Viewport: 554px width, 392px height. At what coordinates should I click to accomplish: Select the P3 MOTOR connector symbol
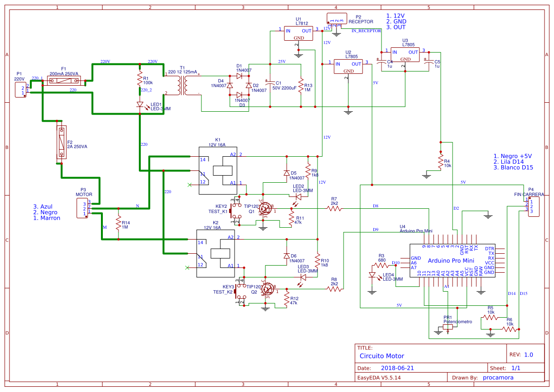[82, 208]
